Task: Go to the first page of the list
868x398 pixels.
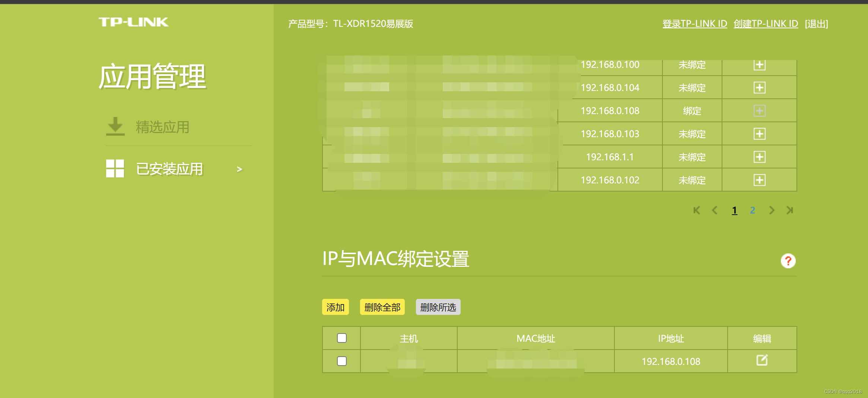Action: point(697,210)
